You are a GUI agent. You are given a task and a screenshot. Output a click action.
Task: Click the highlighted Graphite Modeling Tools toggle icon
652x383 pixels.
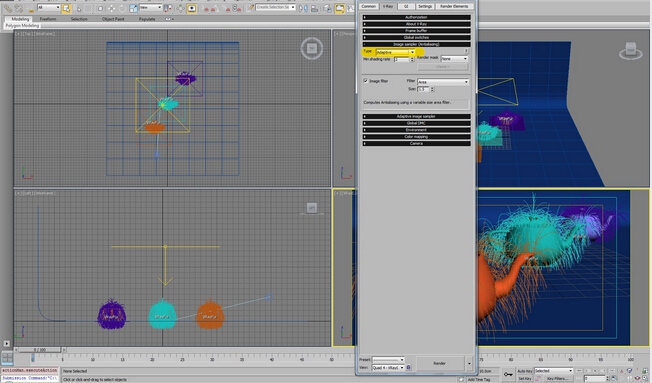pos(340,8)
